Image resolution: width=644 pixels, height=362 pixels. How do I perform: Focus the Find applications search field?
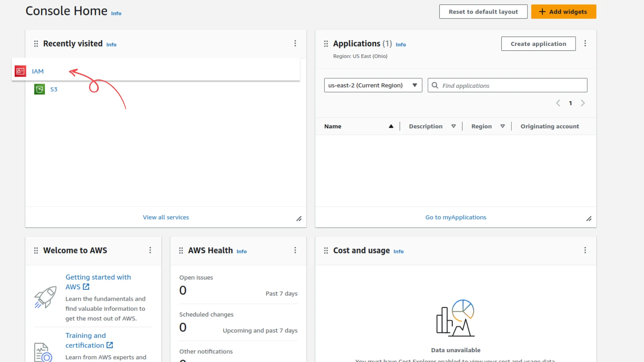pos(513,85)
